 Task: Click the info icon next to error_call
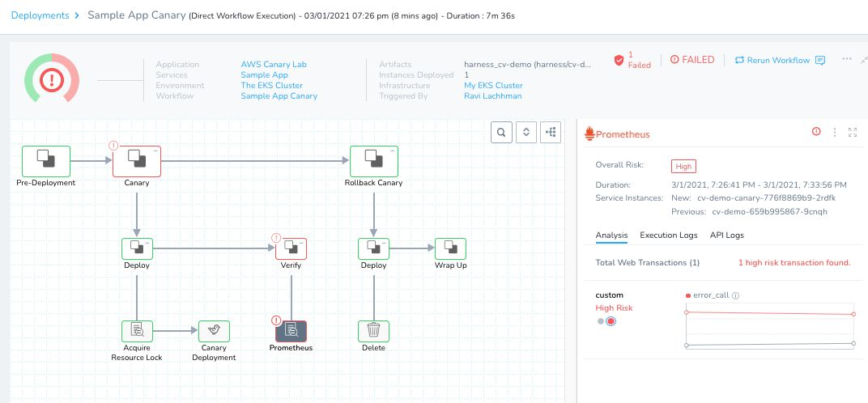[x=736, y=295]
